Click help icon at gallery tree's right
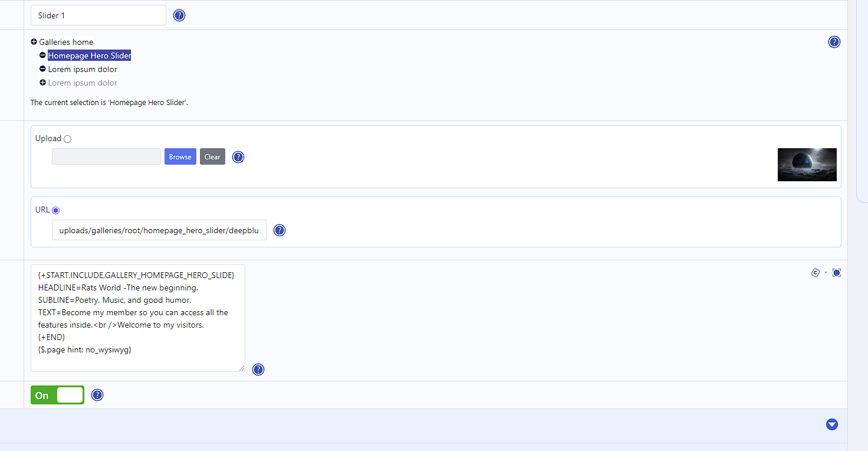The width and height of the screenshot is (868, 451). [x=834, y=42]
